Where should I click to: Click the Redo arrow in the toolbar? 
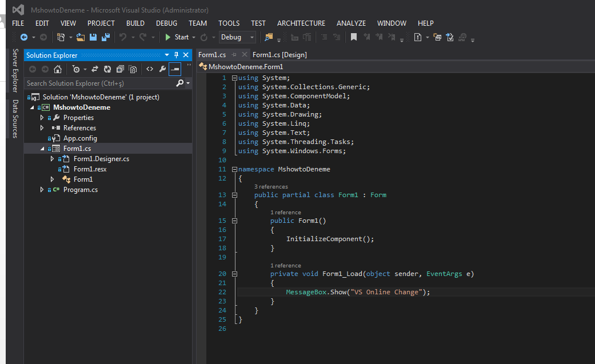[143, 37]
